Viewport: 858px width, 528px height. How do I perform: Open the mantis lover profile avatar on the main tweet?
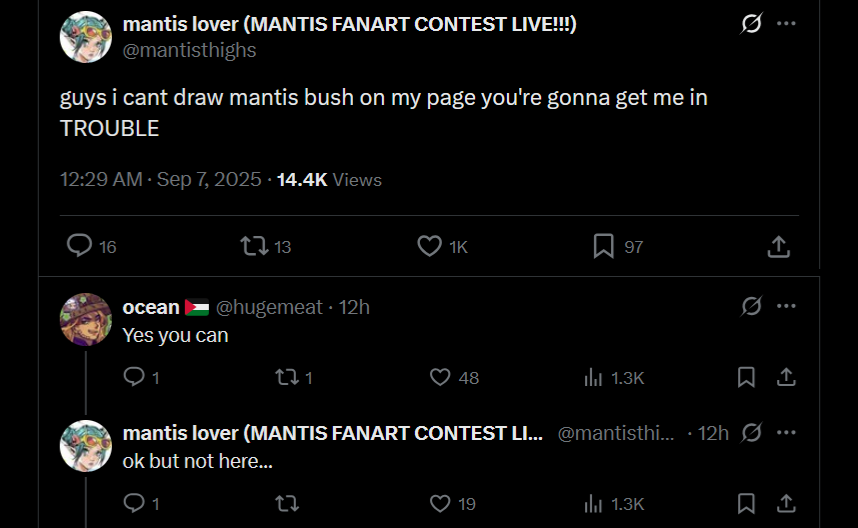point(85,37)
